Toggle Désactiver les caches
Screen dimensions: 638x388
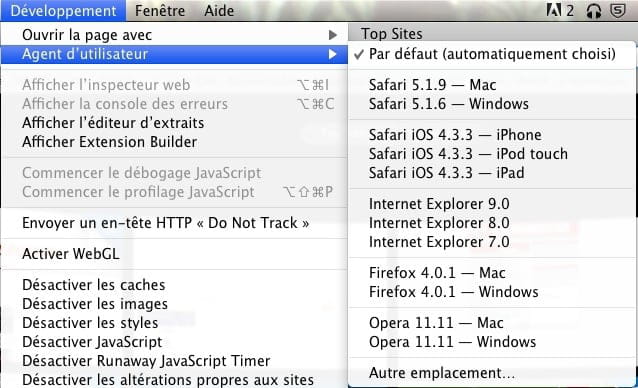174,285
